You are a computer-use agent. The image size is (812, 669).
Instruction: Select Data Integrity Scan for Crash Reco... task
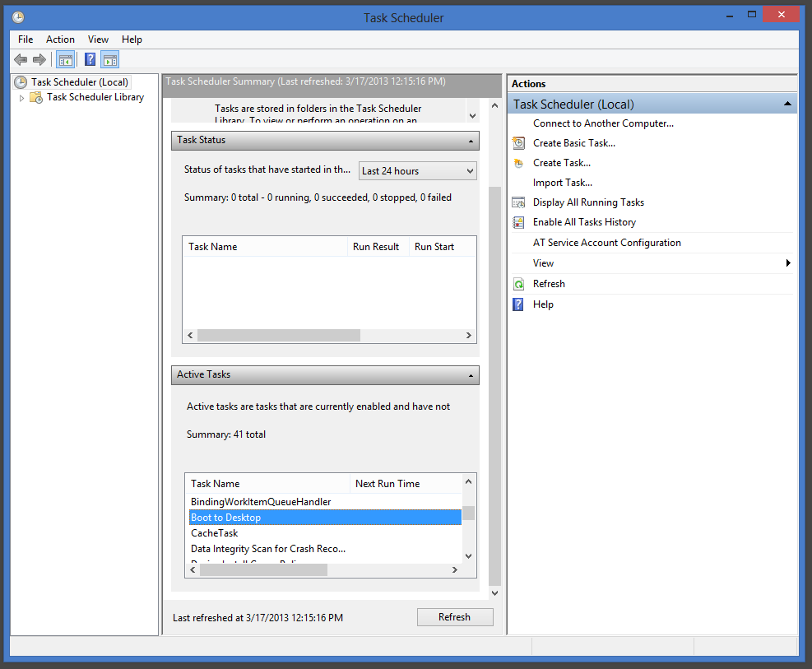click(x=325, y=548)
